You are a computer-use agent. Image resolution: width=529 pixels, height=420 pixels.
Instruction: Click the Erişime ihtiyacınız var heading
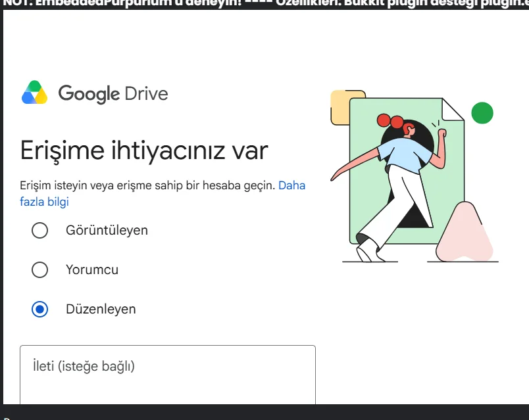[144, 151]
